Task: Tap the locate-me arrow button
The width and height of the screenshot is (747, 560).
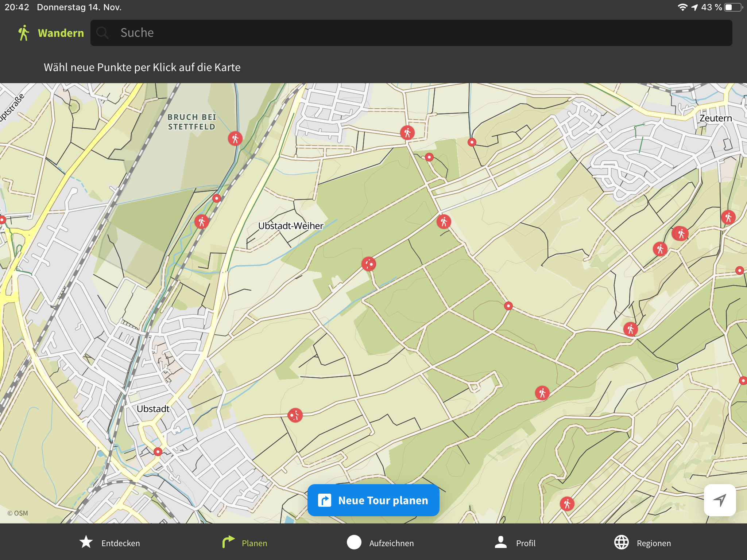Action: coord(719,500)
